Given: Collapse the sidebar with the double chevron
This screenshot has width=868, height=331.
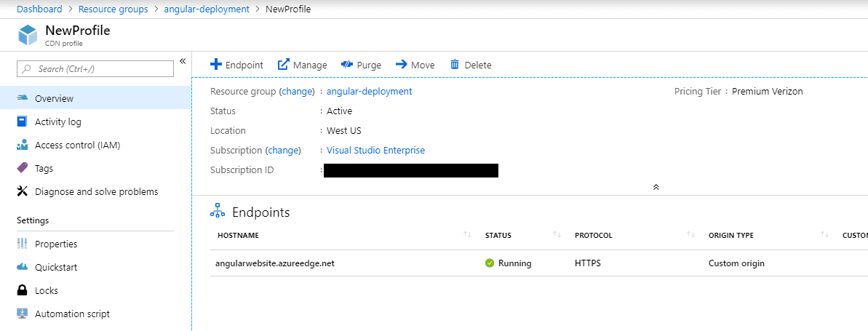Looking at the screenshot, I should click(182, 61).
